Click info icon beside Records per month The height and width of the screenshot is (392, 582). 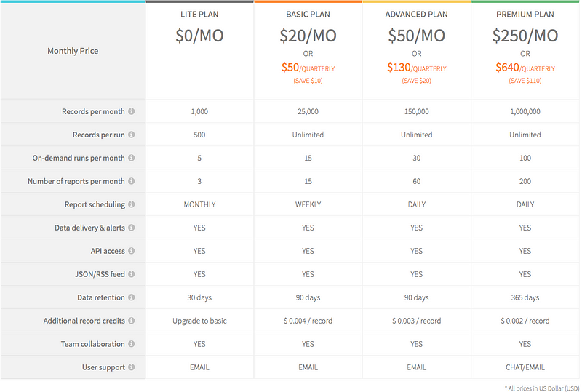click(132, 111)
